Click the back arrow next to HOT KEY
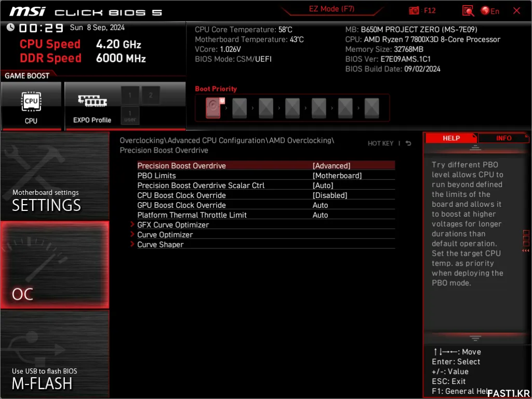This screenshot has height=399, width=532. click(409, 143)
